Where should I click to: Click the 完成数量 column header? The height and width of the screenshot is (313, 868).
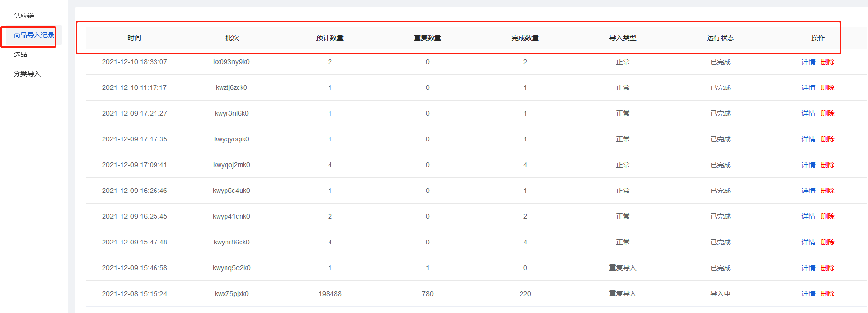click(x=525, y=38)
